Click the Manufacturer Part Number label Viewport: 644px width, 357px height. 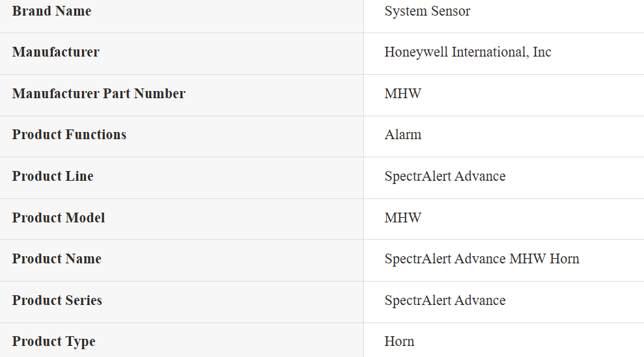99,94
